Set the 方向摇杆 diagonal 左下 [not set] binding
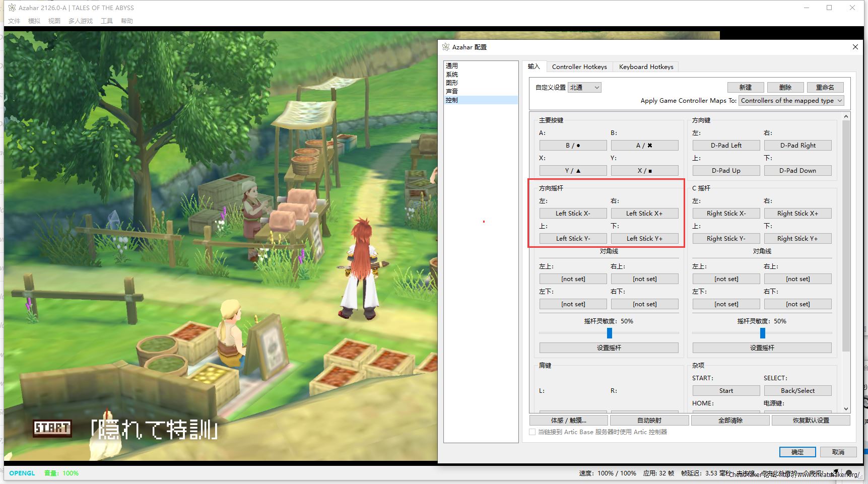The image size is (868, 484). (x=573, y=304)
